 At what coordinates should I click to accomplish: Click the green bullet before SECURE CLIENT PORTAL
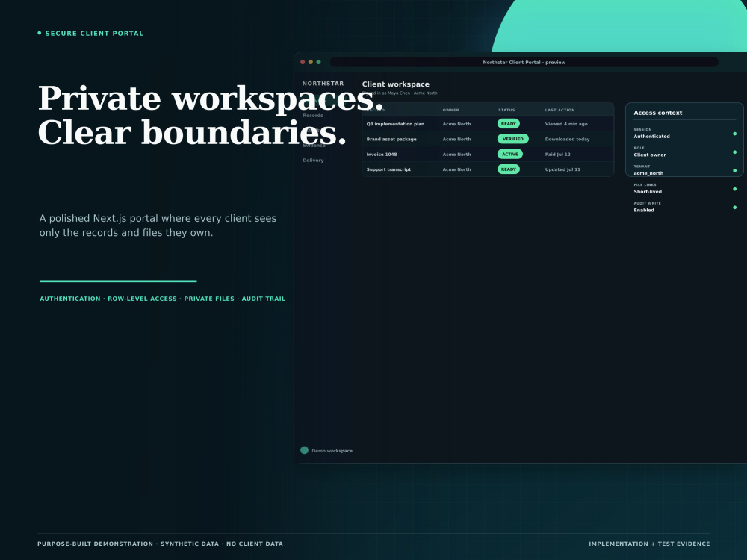(x=40, y=33)
